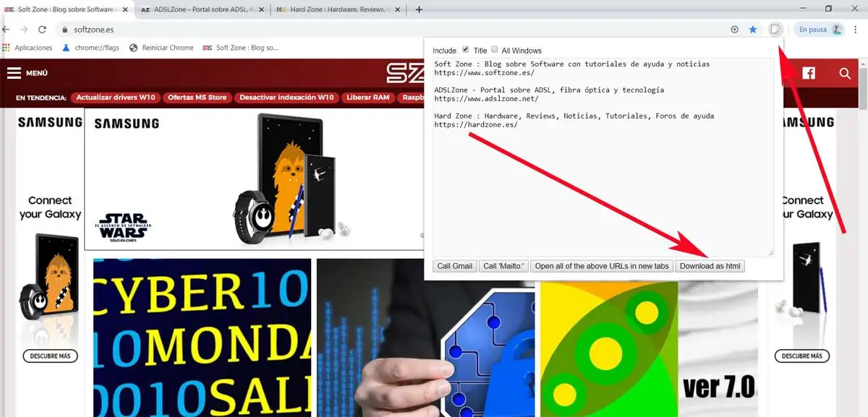This screenshot has height=417, width=868.
Task: Open the 'ver 7.0' green article thumbnail
Action: pyautogui.click(x=649, y=349)
